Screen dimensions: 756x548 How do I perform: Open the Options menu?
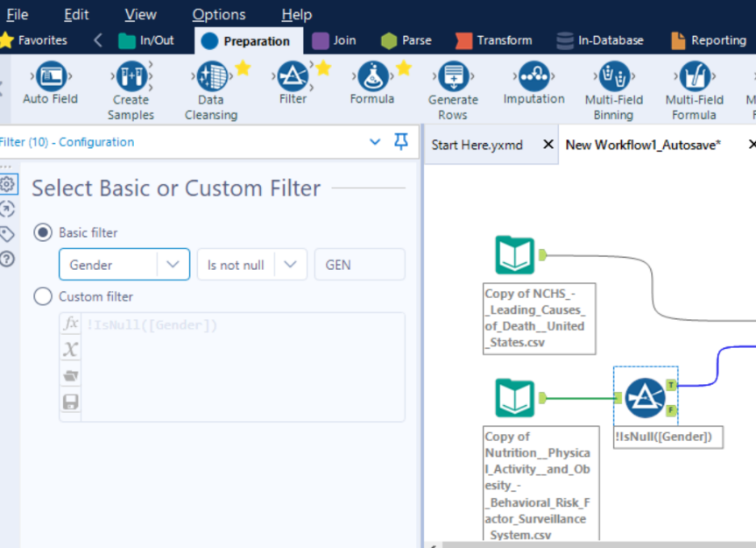[x=219, y=14]
